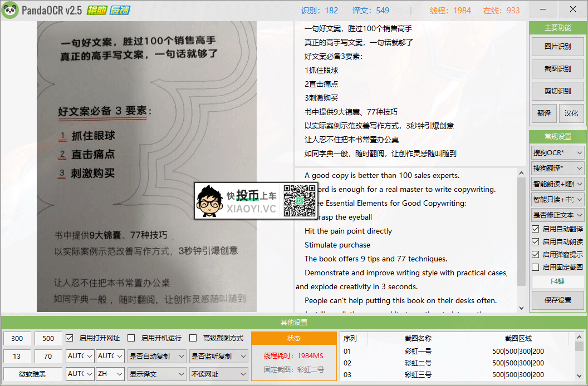Click the 300 input field
This screenshot has width=588, height=386.
[17, 338]
